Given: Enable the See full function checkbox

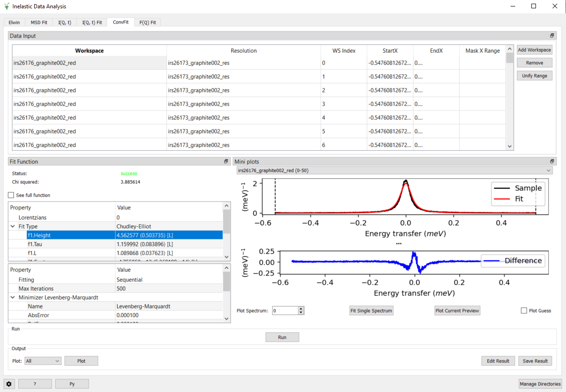Looking at the screenshot, I should [12, 195].
